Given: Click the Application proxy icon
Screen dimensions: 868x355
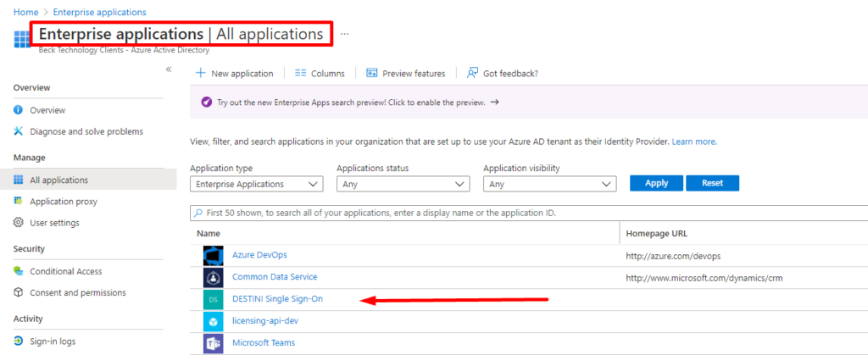Looking at the screenshot, I should click(19, 202).
